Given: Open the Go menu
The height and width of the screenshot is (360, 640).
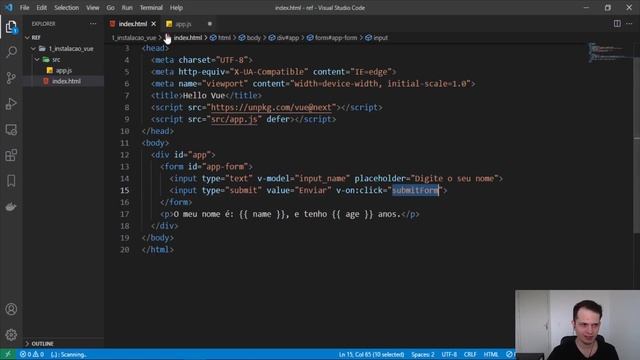Looking at the screenshot, I should pos(110,8).
